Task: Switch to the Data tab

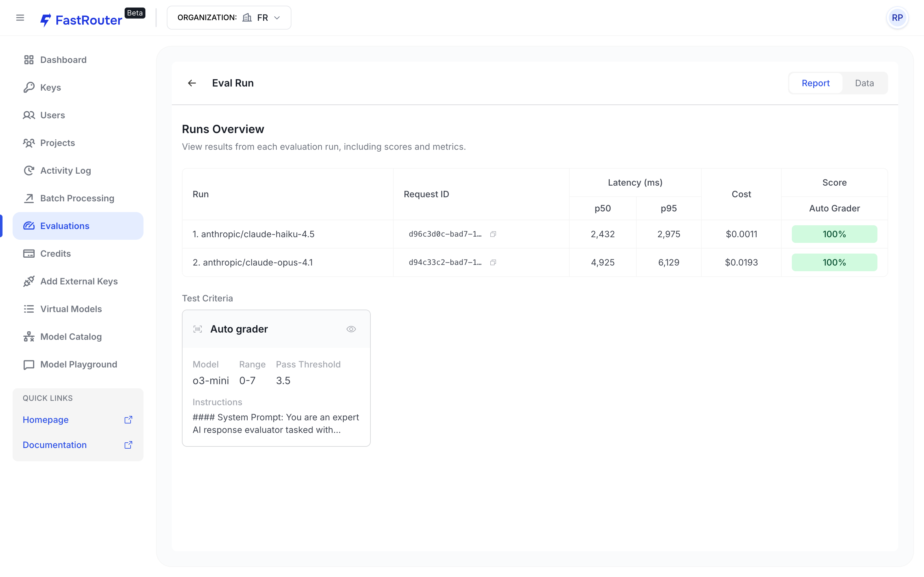Action: pos(864,83)
